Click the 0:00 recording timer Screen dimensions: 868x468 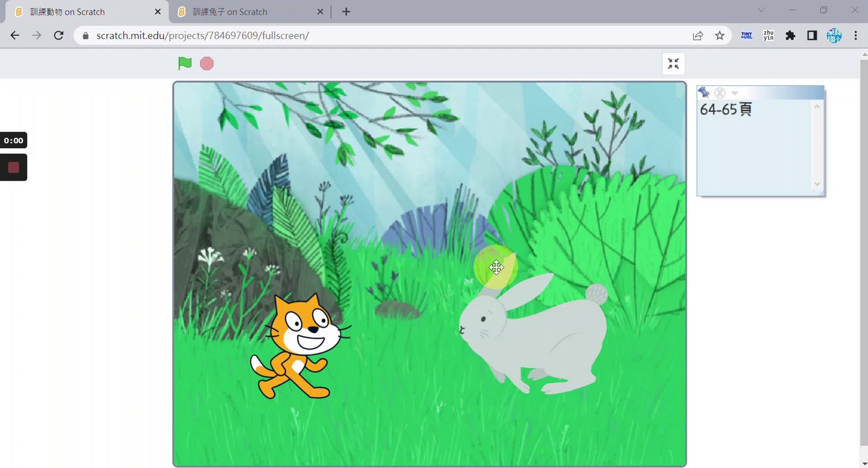point(13,140)
